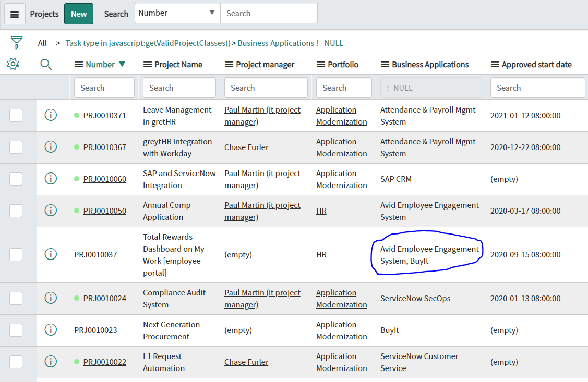Select checkbox for row PRJ0010367

pos(16,147)
